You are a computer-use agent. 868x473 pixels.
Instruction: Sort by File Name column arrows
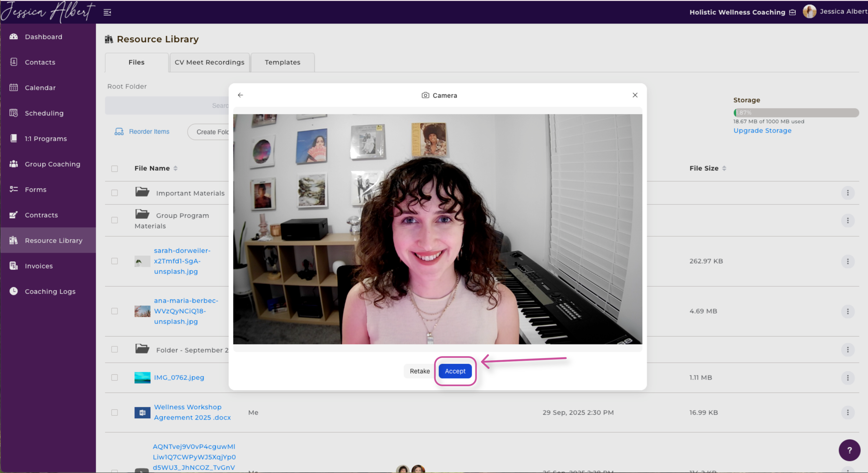[175, 168]
